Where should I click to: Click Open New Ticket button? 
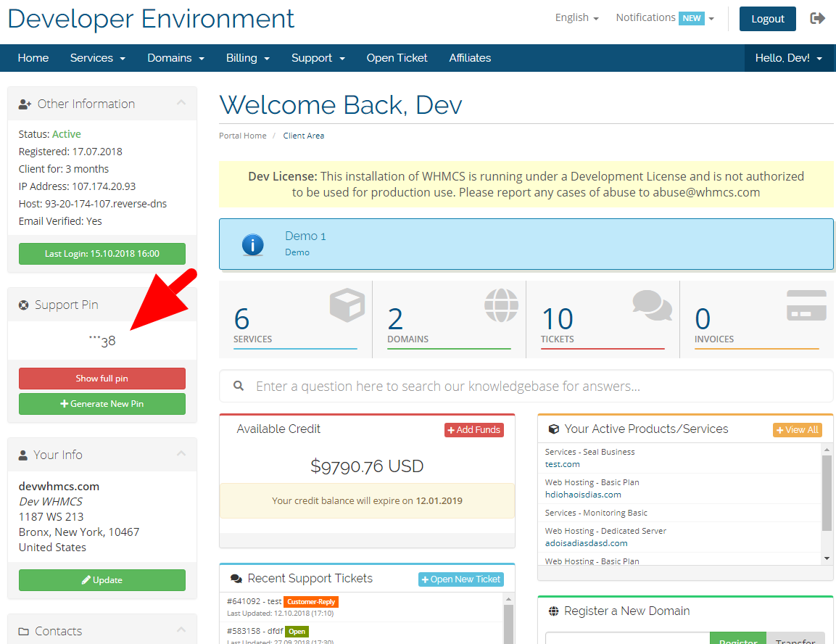point(461,579)
